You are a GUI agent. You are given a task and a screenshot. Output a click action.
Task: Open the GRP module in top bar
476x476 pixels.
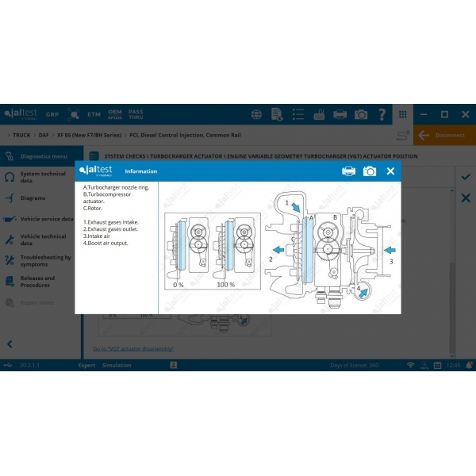pos(52,114)
